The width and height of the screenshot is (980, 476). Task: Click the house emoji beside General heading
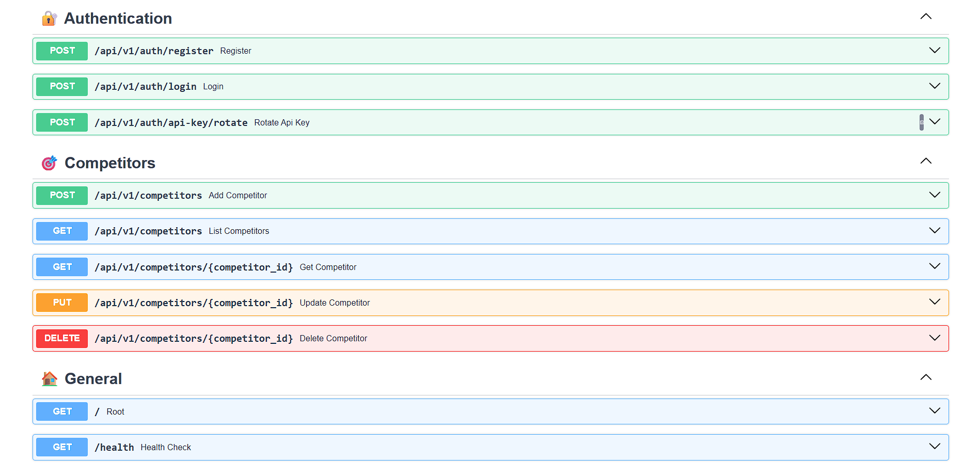tap(49, 379)
